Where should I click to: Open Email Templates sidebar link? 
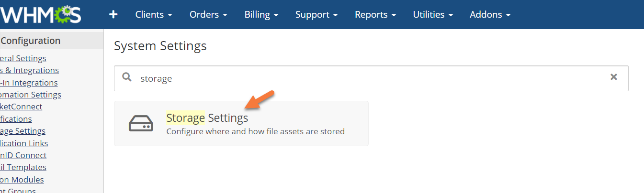pos(23,167)
